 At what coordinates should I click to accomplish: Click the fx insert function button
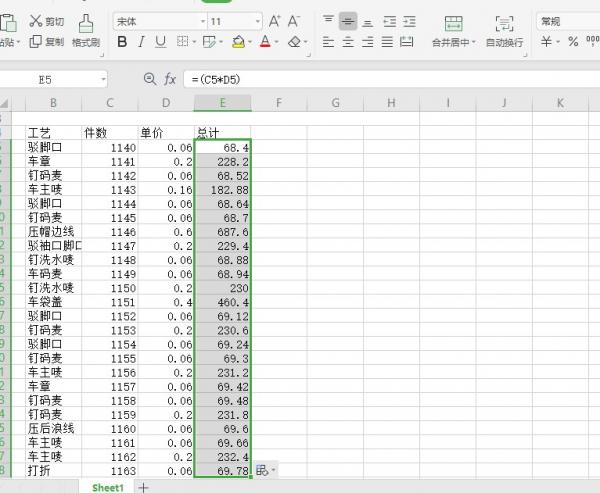(x=170, y=79)
